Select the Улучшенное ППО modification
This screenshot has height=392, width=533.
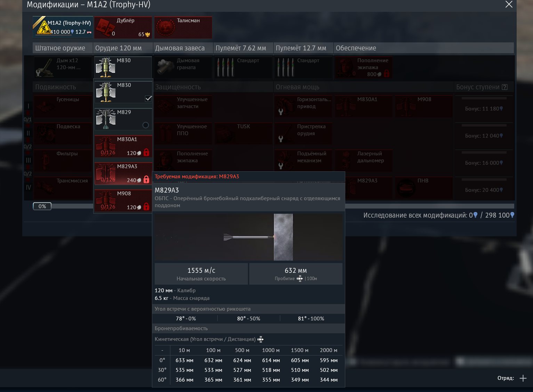pos(183,133)
